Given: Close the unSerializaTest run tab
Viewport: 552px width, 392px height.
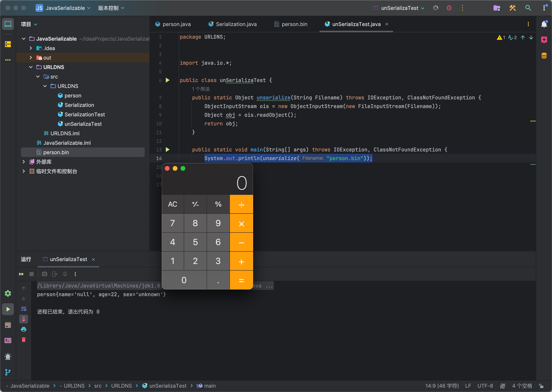Looking at the screenshot, I should point(93,259).
